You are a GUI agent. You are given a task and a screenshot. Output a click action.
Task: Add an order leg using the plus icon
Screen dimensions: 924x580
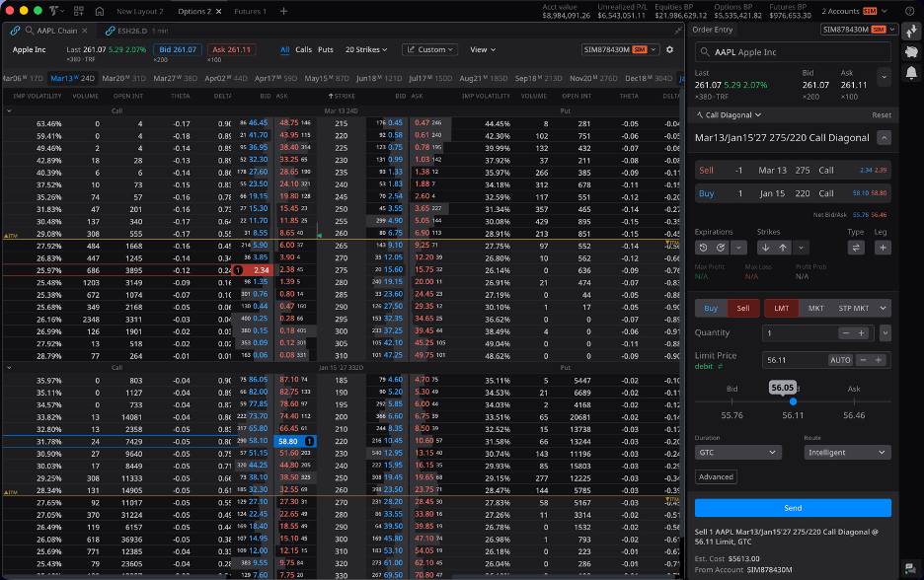[x=884, y=248]
